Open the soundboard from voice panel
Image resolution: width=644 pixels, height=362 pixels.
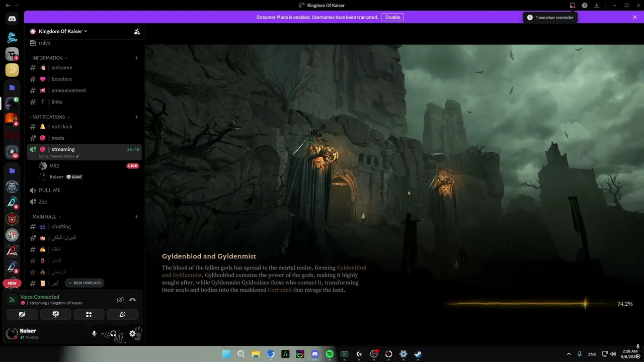[x=122, y=314]
